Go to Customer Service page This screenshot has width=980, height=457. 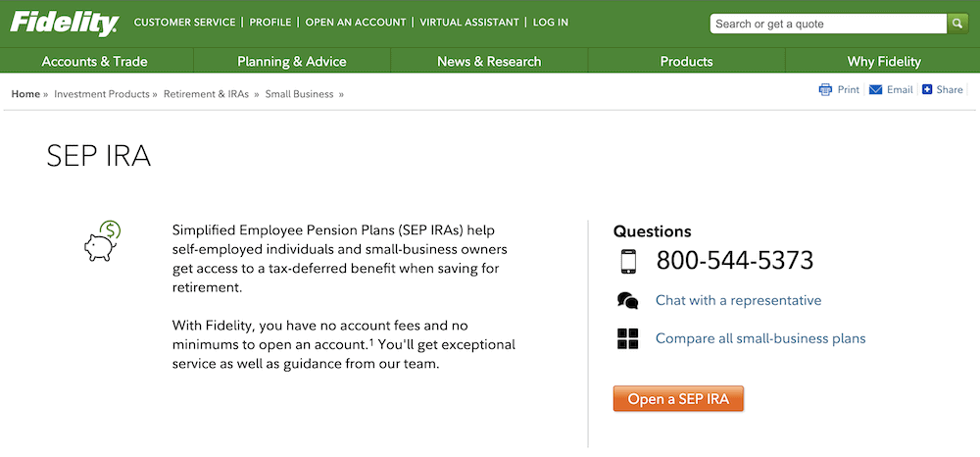184,23
